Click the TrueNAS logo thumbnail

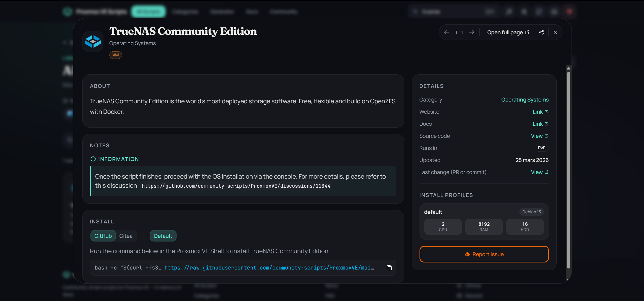coord(93,41)
